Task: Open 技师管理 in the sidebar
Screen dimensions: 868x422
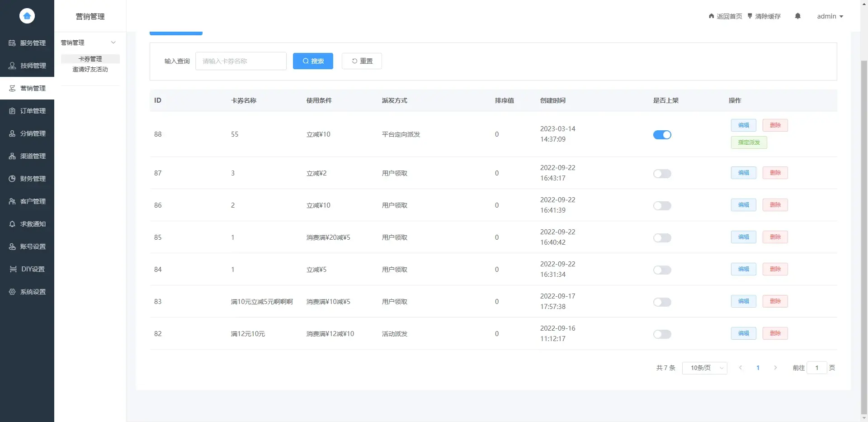Action: 27,66
